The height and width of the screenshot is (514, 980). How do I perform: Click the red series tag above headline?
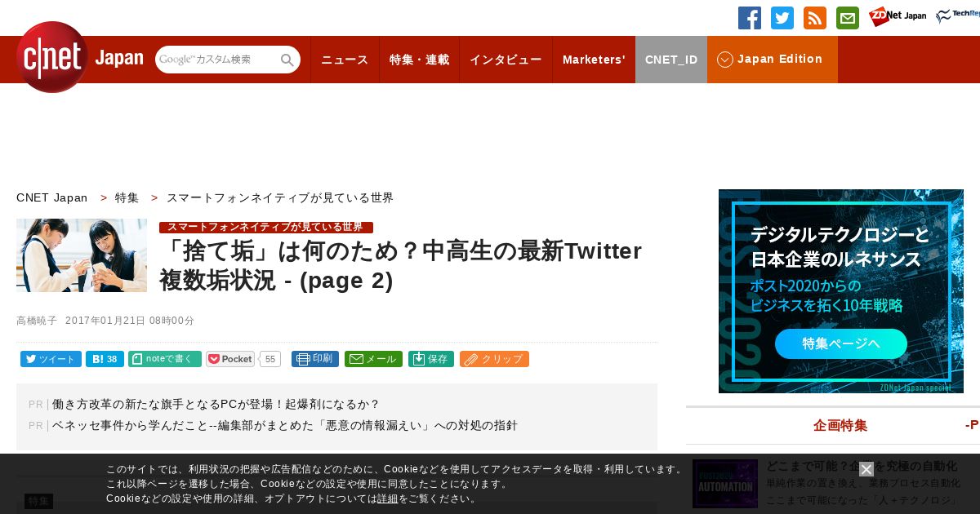(266, 227)
